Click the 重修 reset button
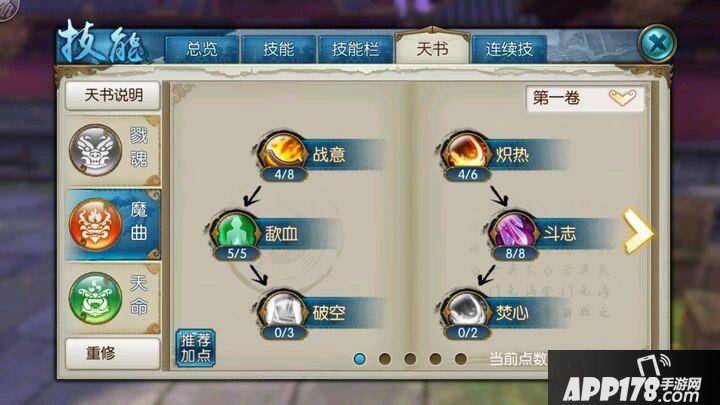The width and height of the screenshot is (720, 405). 113,353
